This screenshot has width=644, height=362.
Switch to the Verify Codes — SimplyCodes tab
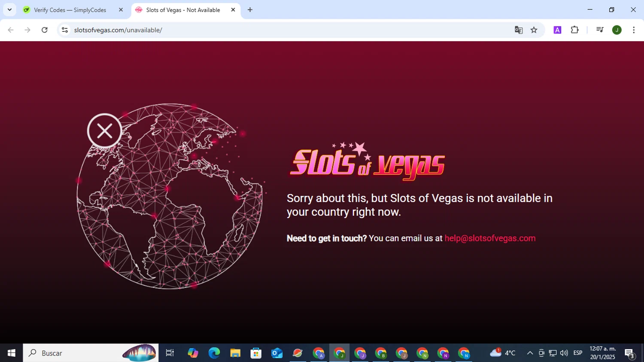click(73, 10)
